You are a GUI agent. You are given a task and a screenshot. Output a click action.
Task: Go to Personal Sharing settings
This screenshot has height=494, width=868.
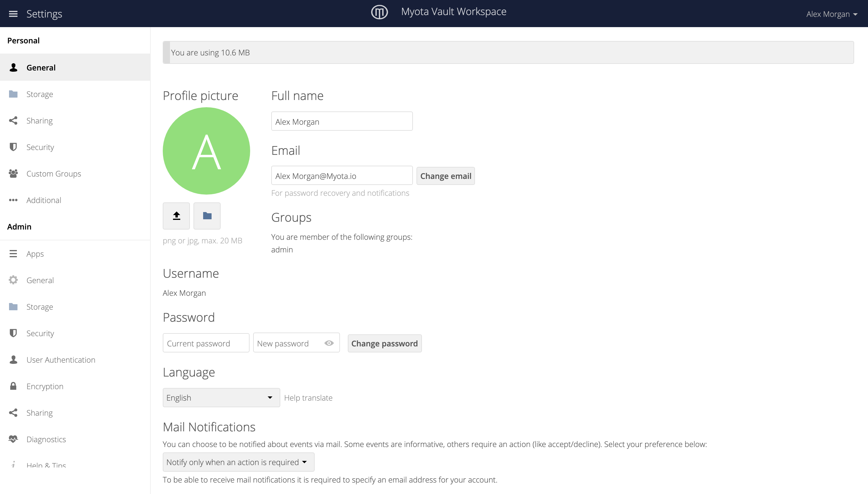(75, 120)
